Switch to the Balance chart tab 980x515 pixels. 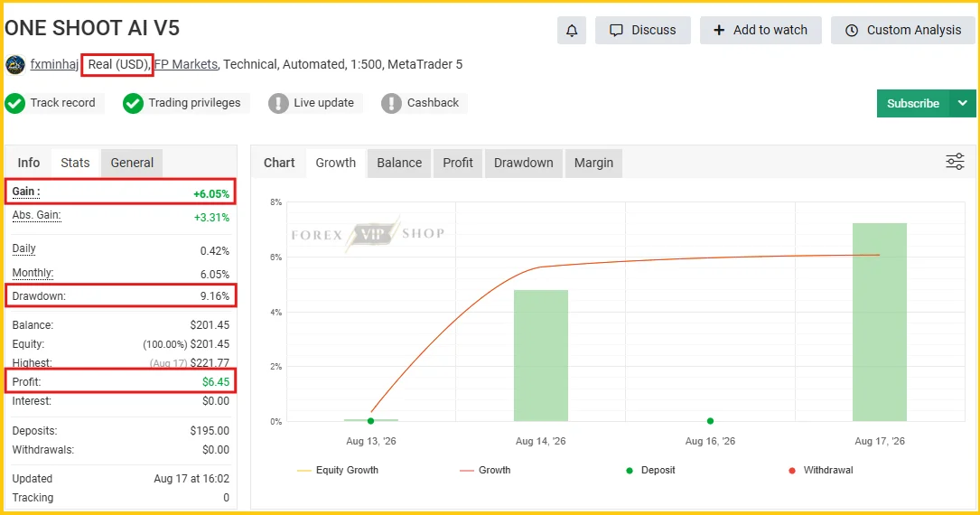point(399,163)
